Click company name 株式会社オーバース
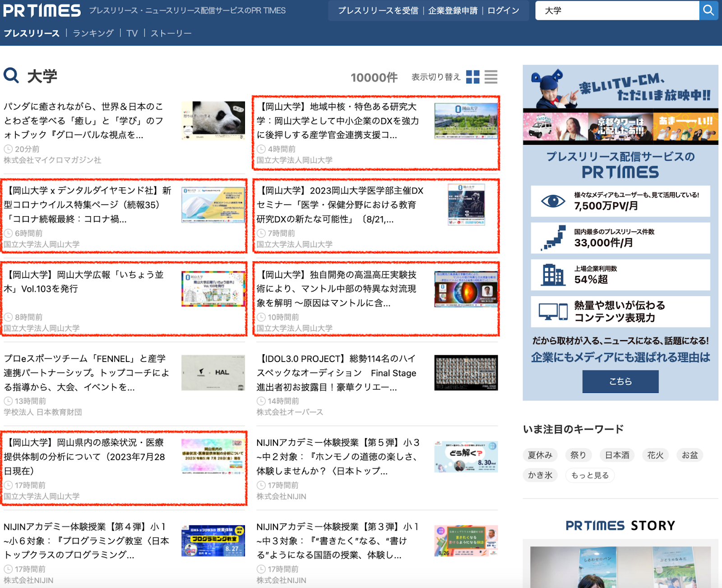 coord(290,412)
